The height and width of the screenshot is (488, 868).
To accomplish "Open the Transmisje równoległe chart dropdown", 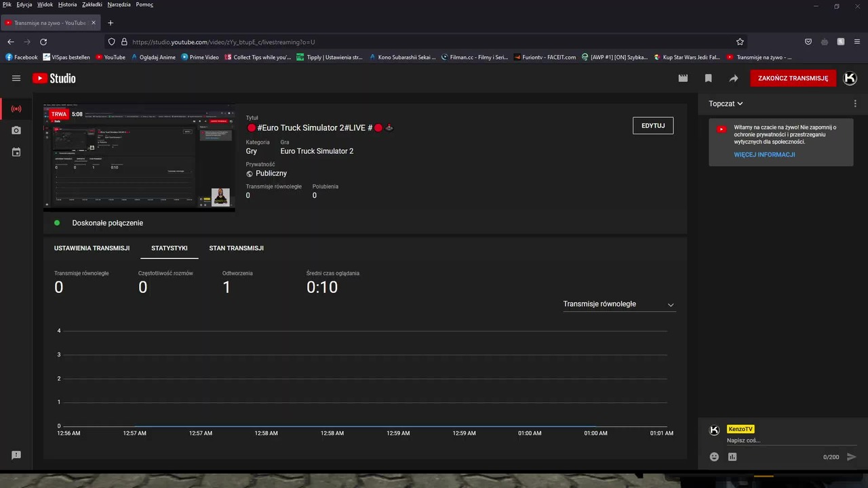I will pos(619,304).
